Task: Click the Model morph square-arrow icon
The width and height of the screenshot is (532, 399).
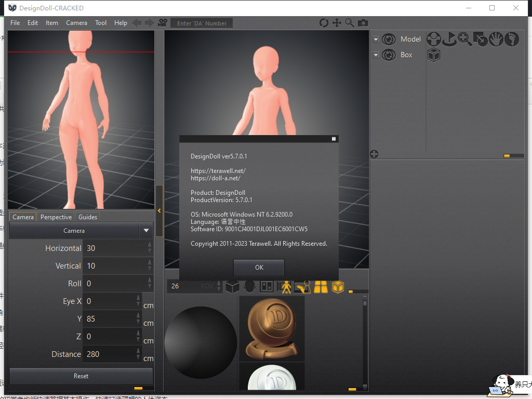Action: point(481,39)
